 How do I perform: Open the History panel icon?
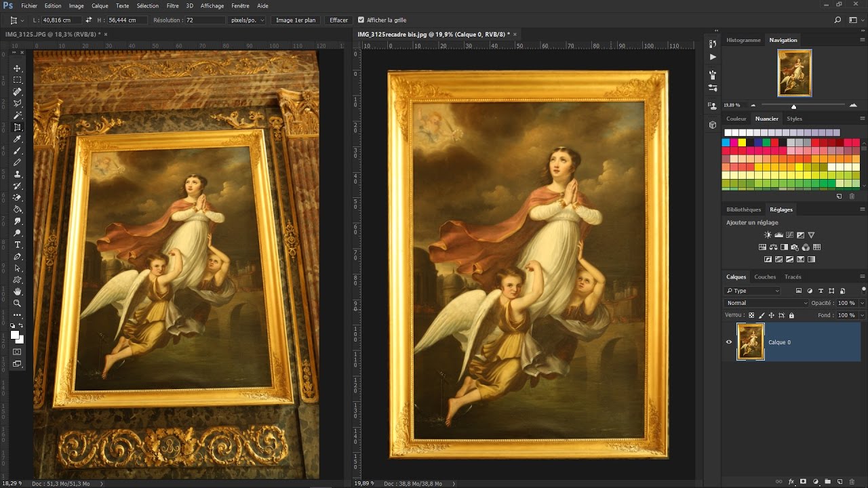(x=713, y=43)
